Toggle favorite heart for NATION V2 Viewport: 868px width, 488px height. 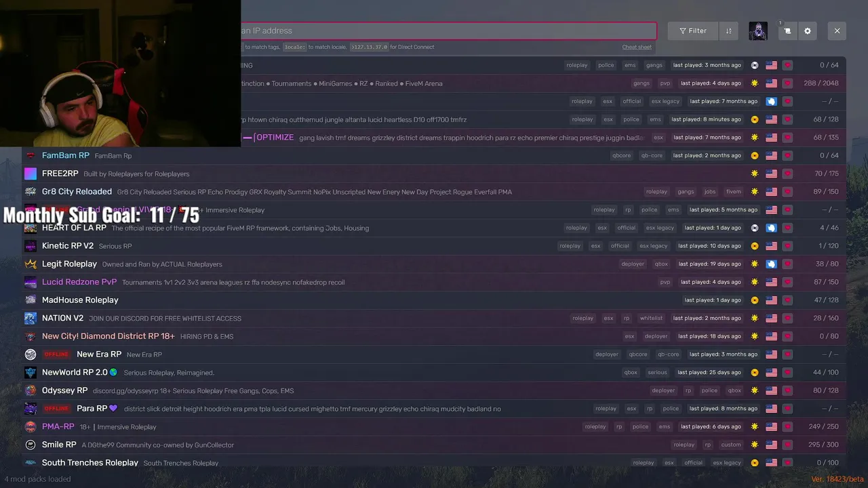point(787,318)
